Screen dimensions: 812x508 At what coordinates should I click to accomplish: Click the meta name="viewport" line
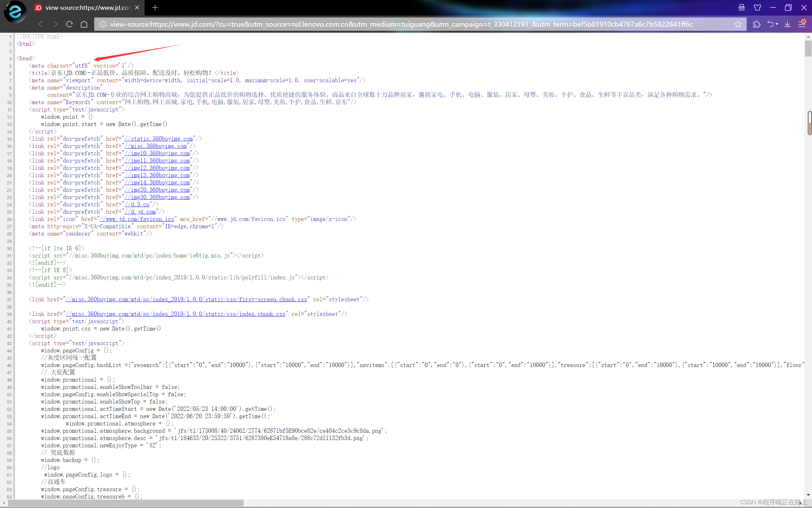(x=197, y=81)
